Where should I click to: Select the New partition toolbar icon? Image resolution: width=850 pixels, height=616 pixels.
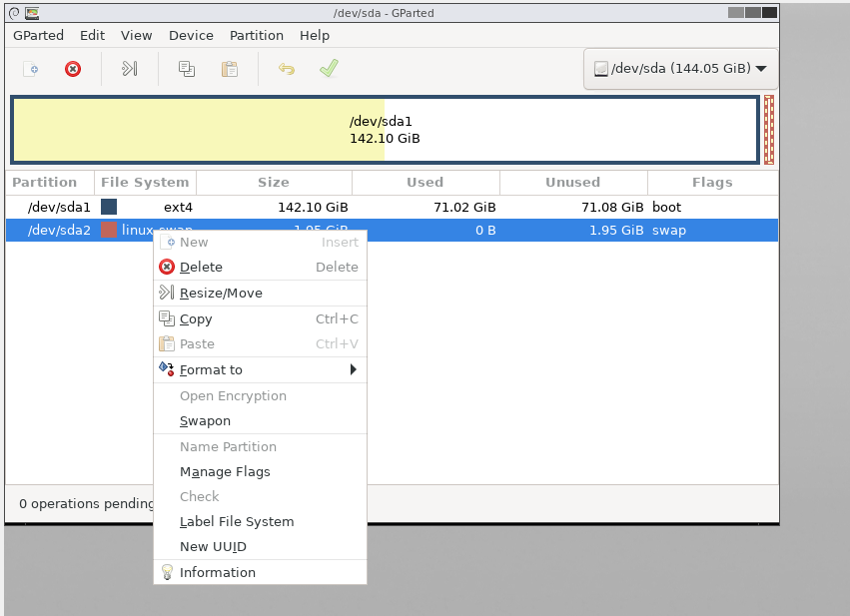point(30,69)
